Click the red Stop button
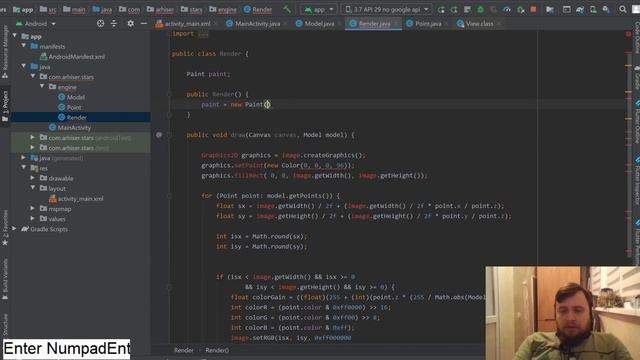 pos(533,9)
